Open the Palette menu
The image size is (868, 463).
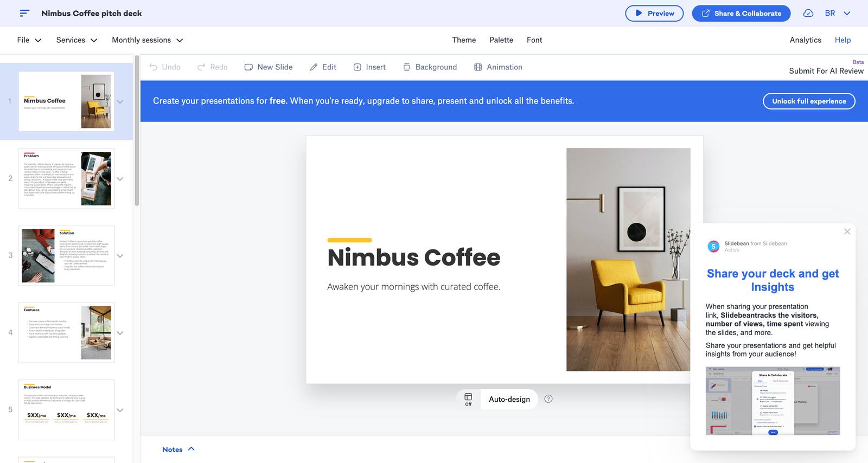[501, 40]
